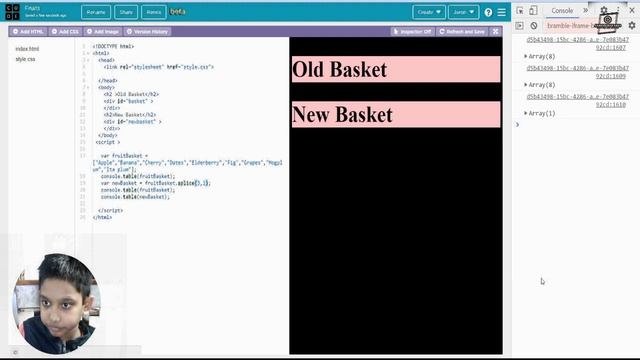
Task: Open index.html in file list
Action: pos(27,49)
